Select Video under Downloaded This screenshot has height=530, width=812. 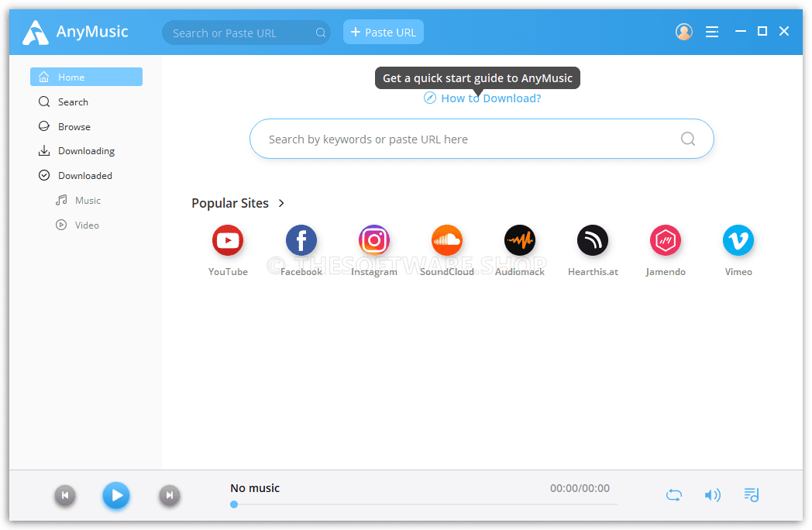(x=86, y=225)
